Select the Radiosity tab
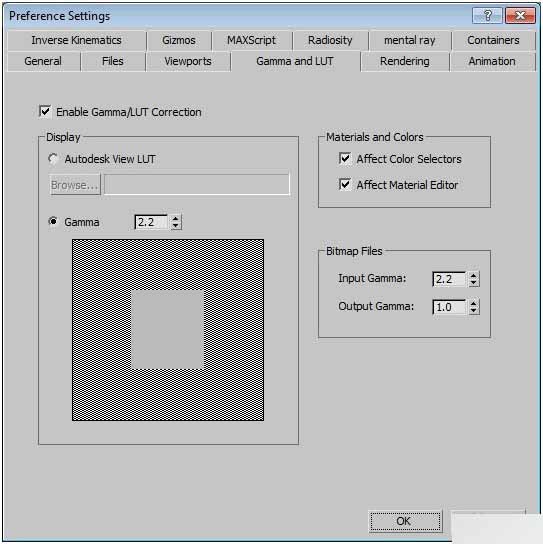543x544 pixels. [x=330, y=40]
